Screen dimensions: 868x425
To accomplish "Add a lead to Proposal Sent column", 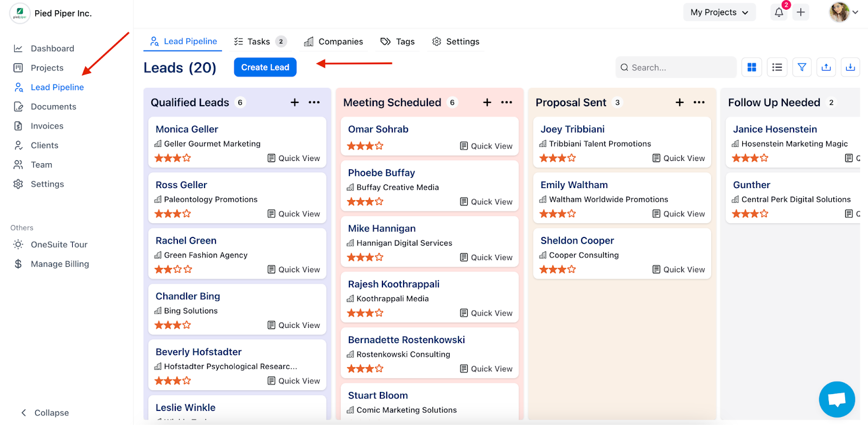I will pyautogui.click(x=680, y=102).
